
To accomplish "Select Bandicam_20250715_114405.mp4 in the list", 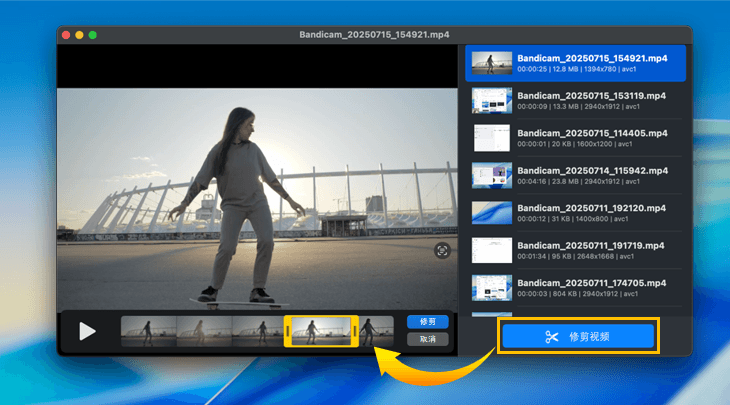I will [575, 138].
